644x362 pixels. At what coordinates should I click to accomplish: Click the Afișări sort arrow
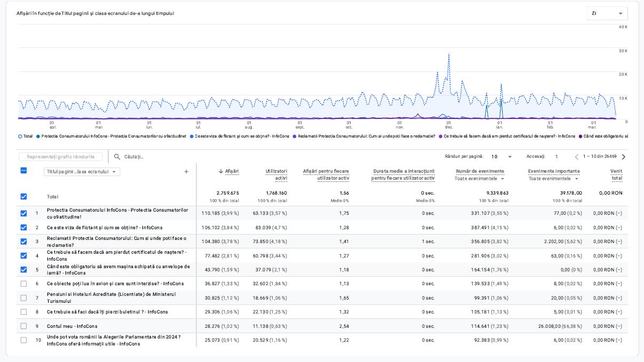tap(221, 171)
